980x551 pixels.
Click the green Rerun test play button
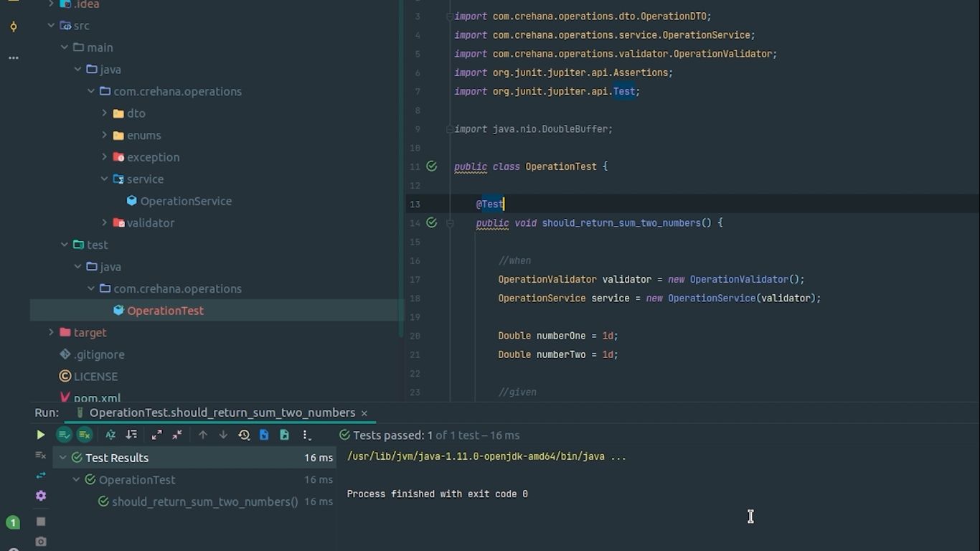coord(40,435)
